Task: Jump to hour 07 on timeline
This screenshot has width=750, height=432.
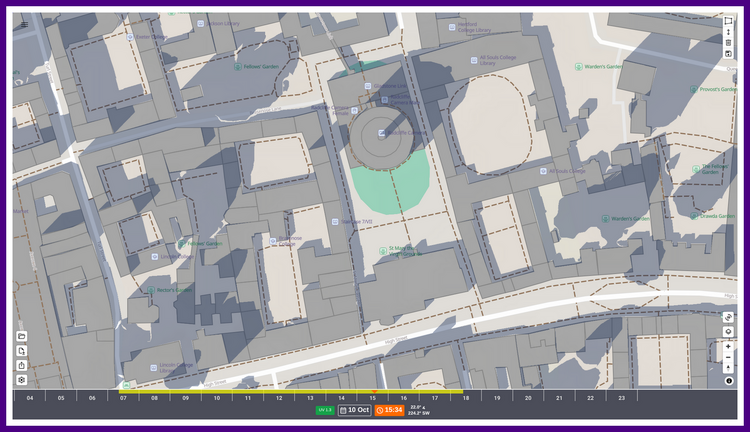Action: (x=123, y=398)
